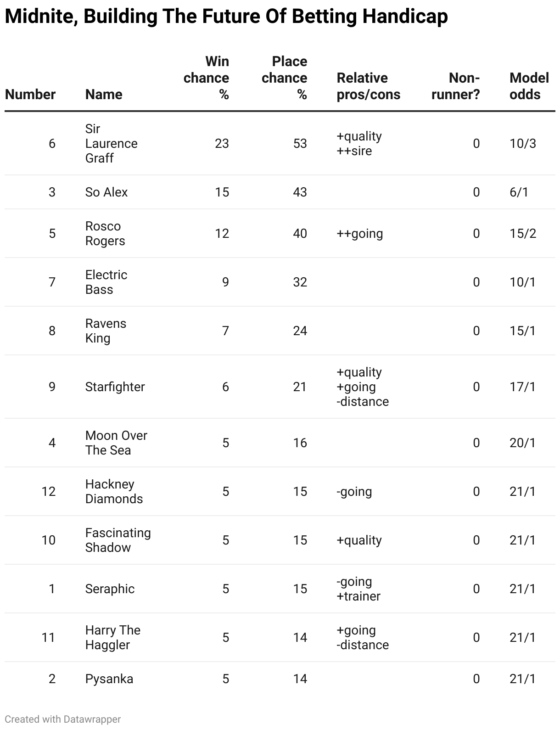
Task: Click the Win chance % header
Action: click(x=206, y=78)
